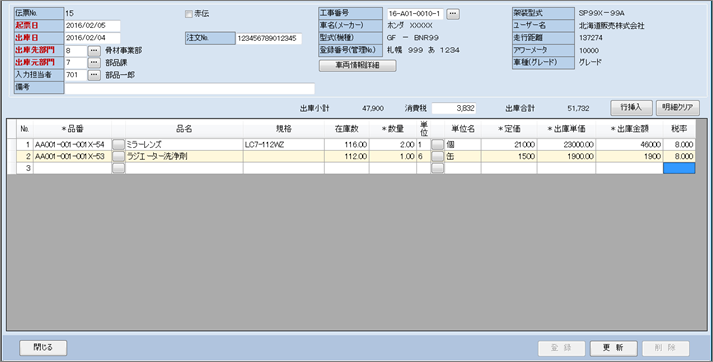Select the ラジエーター洗浄剤 item name cell
Screen dimensions: 713x362
click(184, 156)
